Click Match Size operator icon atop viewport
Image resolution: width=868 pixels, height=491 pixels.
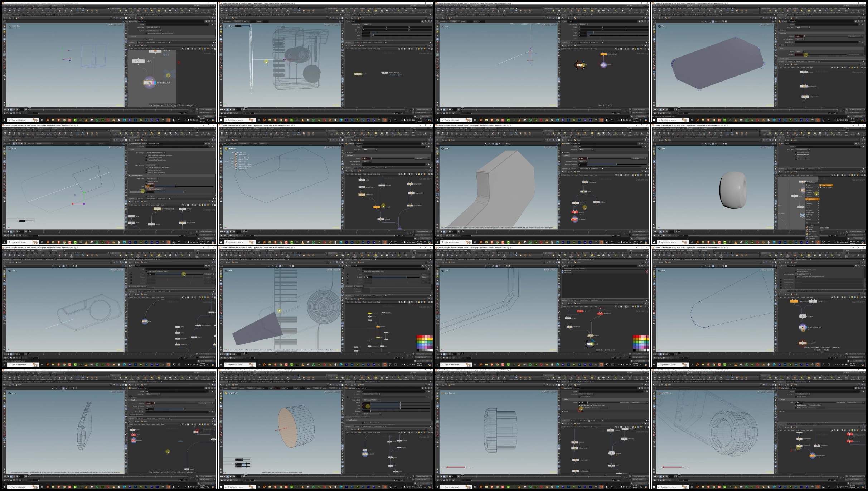coord(10,26)
